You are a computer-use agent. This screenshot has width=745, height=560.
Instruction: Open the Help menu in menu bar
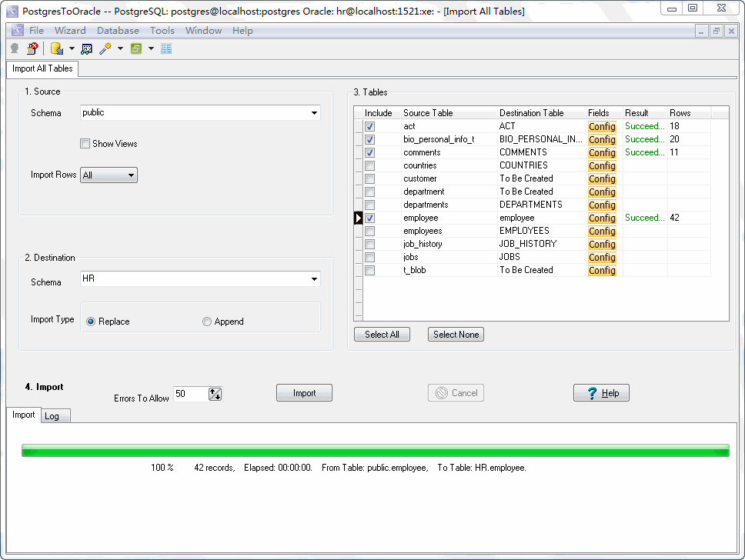242,31
